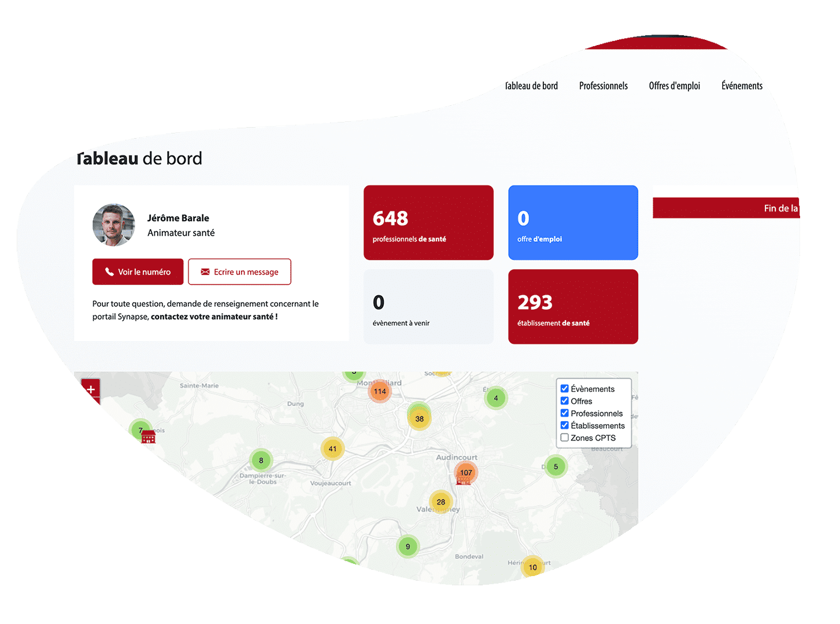Click the 'Animateur santé' role text
Viewport: 840px width, 624px height.
tap(181, 233)
